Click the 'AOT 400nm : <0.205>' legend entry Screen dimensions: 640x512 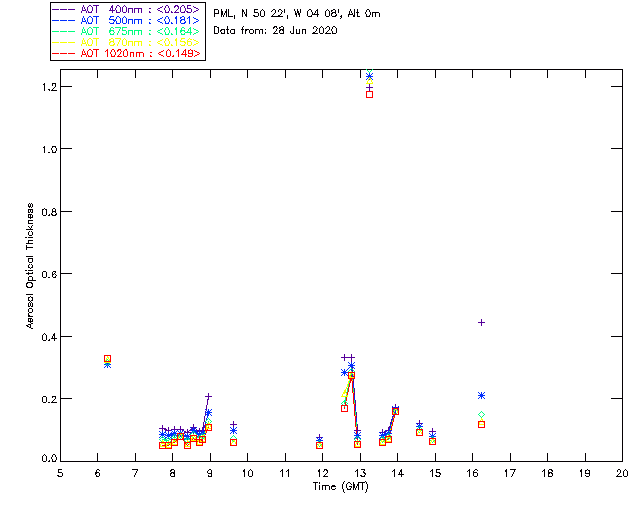click(126, 9)
